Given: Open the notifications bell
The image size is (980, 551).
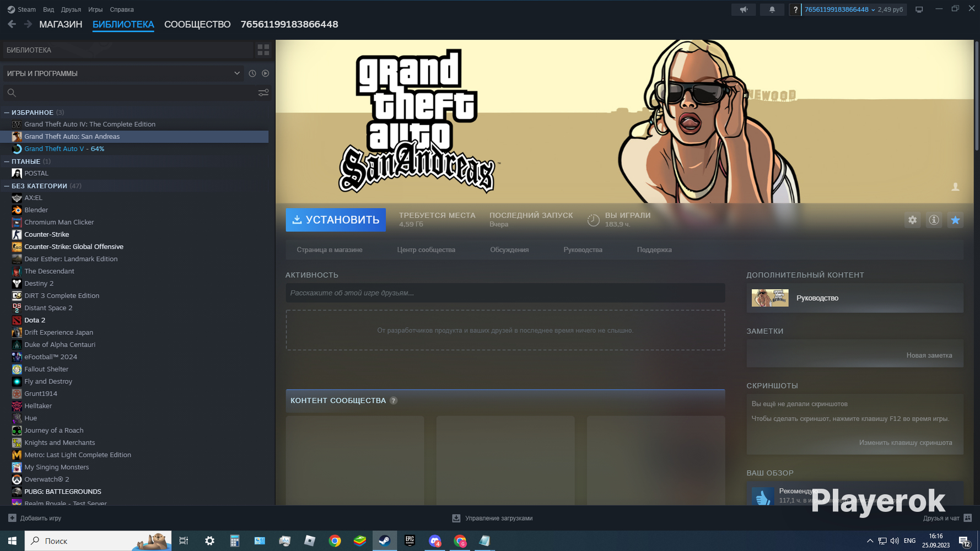Looking at the screenshot, I should 772,9.
